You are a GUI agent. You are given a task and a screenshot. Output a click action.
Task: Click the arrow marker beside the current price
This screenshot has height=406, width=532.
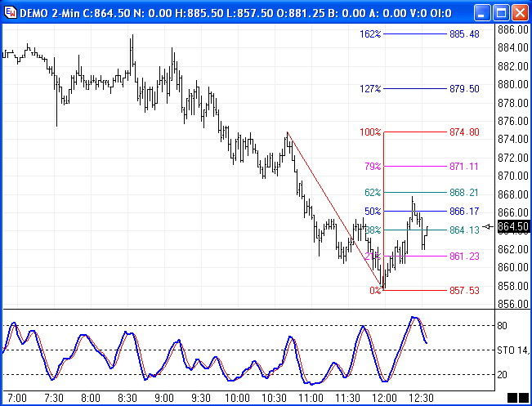[x=489, y=226]
